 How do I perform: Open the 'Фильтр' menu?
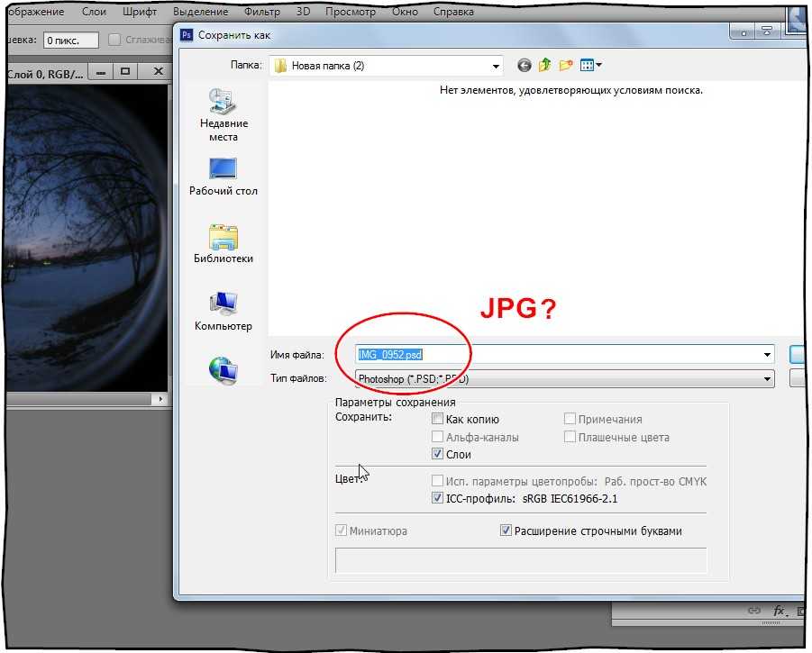click(262, 12)
